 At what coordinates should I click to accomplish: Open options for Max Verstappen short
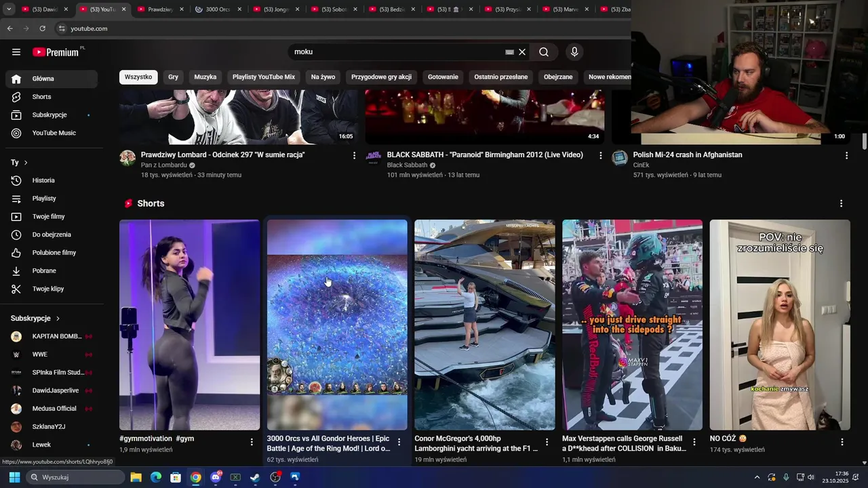coord(694,442)
